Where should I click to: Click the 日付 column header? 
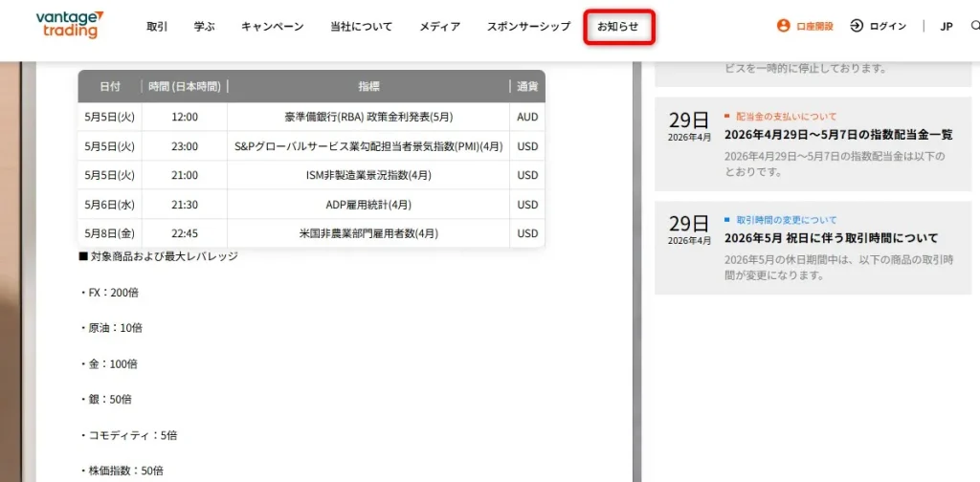pos(110,86)
